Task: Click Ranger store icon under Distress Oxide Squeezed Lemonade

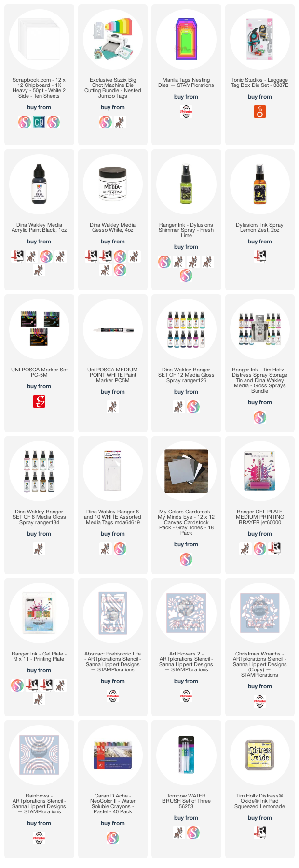Action: [x=260, y=833]
